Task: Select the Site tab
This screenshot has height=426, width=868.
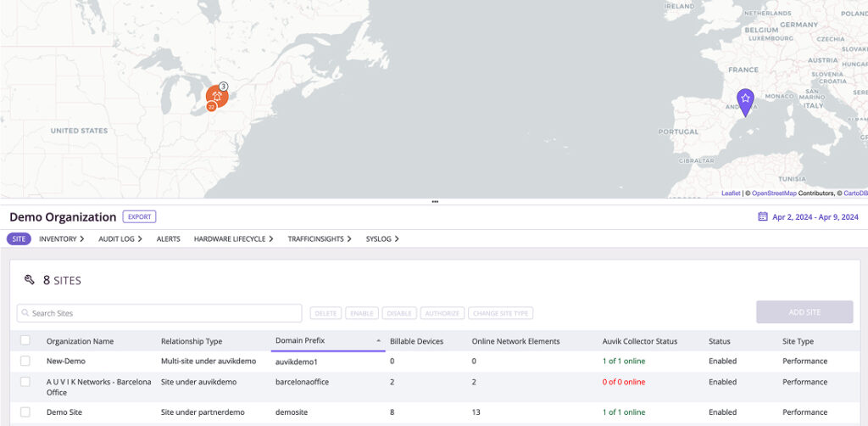Action: pyautogui.click(x=19, y=238)
